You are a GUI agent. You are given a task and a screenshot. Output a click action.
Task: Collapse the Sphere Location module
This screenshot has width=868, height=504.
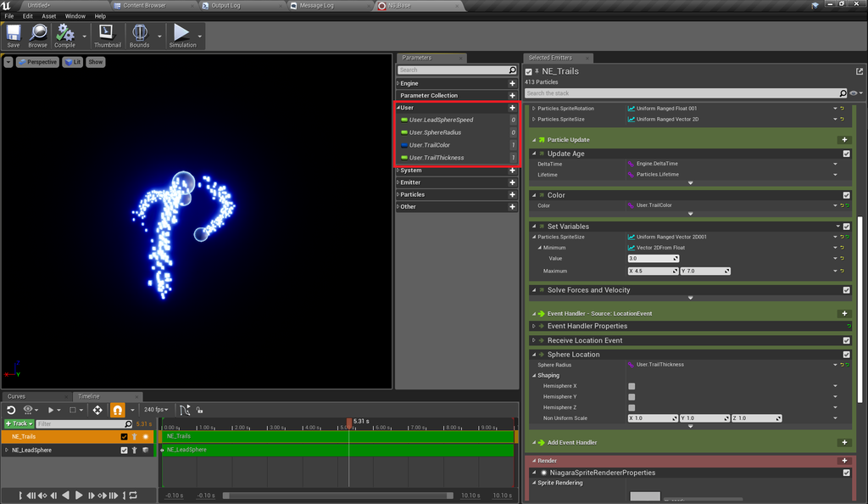coord(534,355)
